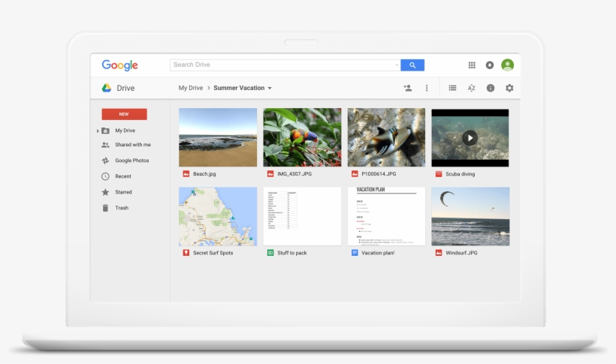Expand the My Drive tree arrow
The image size is (616, 364).
tap(98, 131)
